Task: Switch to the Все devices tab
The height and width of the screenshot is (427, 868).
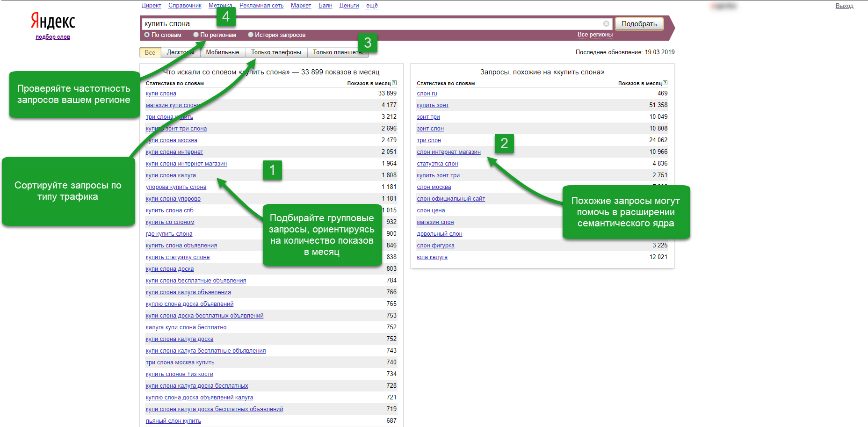Action: (150, 52)
